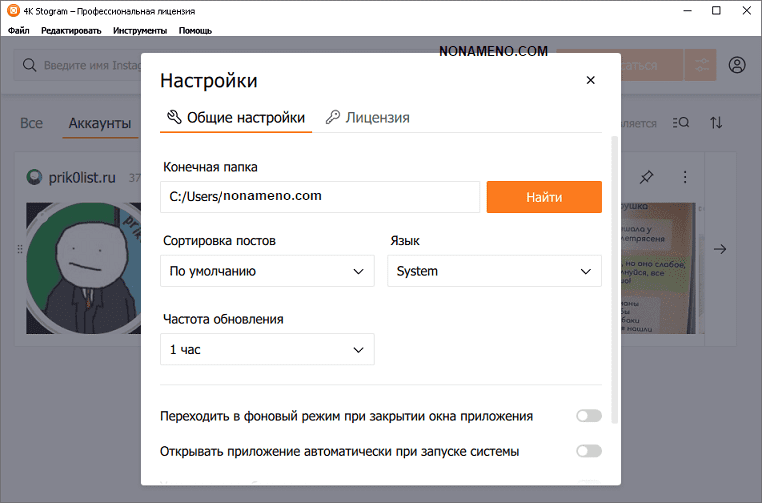Enable auto-launch on system startup
The image size is (762, 503).
pyautogui.click(x=588, y=451)
